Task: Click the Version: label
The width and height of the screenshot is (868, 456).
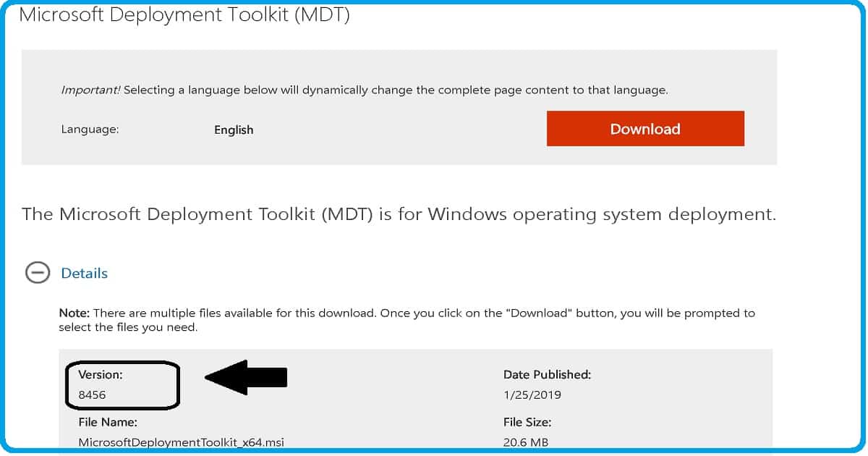Action: pos(101,375)
